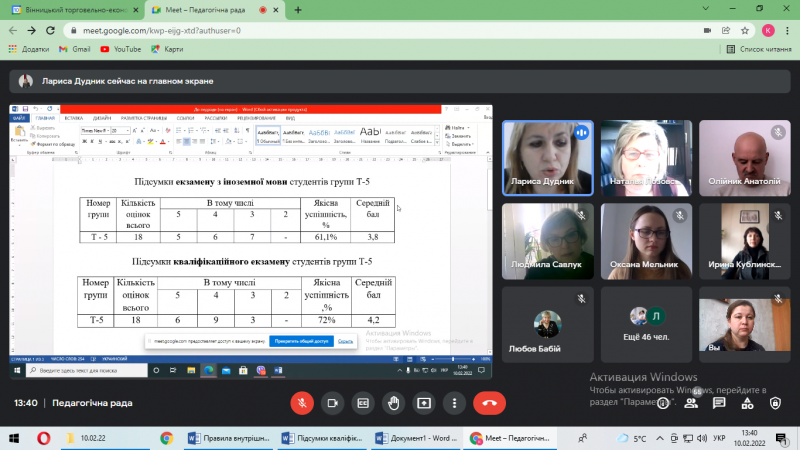800x450 pixels.
Task: Open weather 5°C widget in taskbar
Action: tap(631, 438)
